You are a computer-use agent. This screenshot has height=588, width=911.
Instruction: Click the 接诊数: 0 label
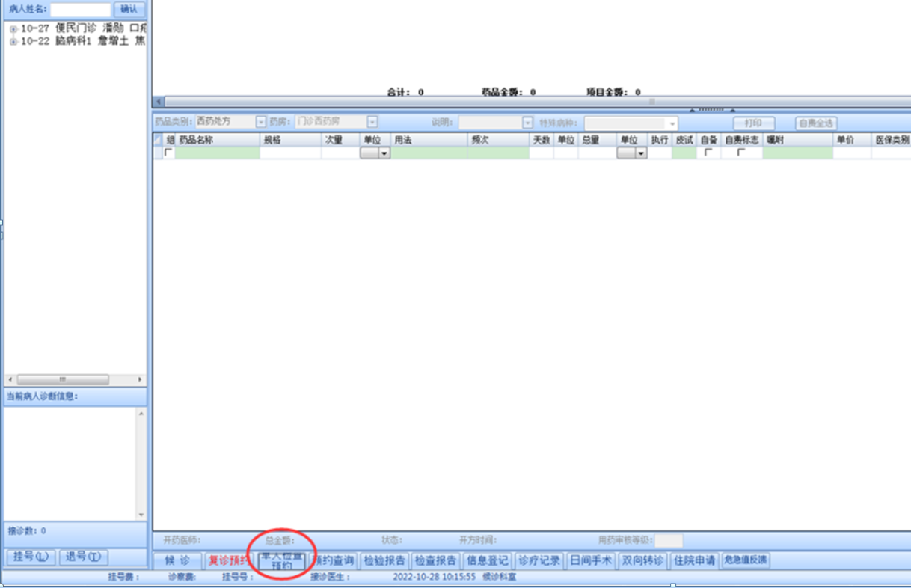pyautogui.click(x=27, y=531)
